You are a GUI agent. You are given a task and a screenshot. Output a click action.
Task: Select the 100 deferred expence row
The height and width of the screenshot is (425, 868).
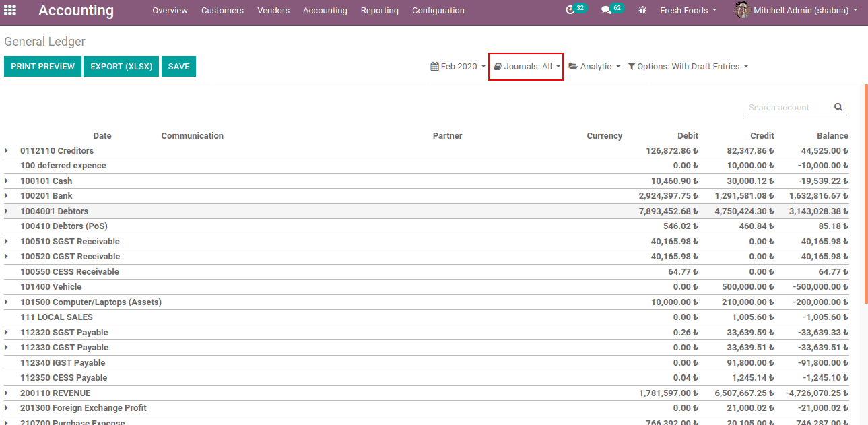(426, 165)
